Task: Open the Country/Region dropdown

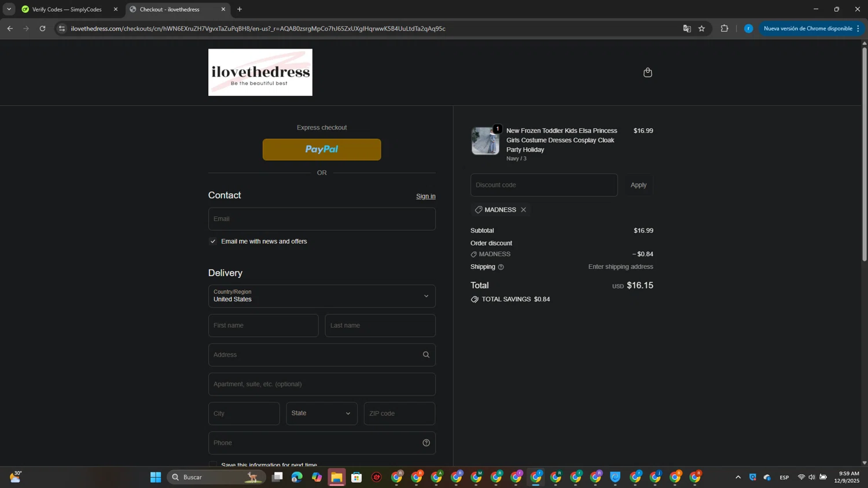Action: (322, 296)
